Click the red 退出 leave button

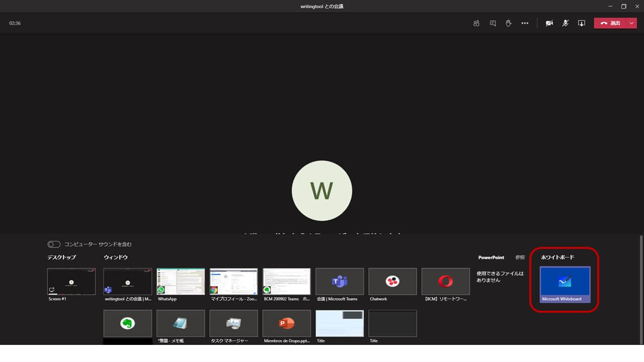610,23
